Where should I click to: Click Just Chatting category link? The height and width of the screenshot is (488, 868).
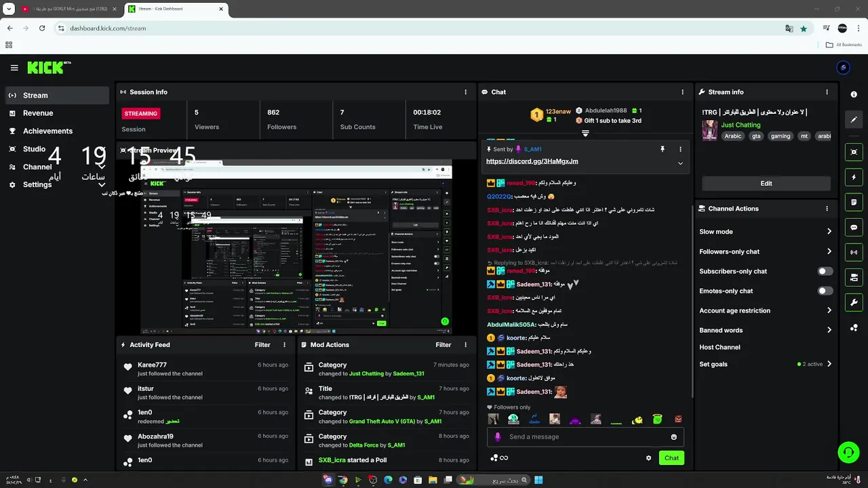741,125
